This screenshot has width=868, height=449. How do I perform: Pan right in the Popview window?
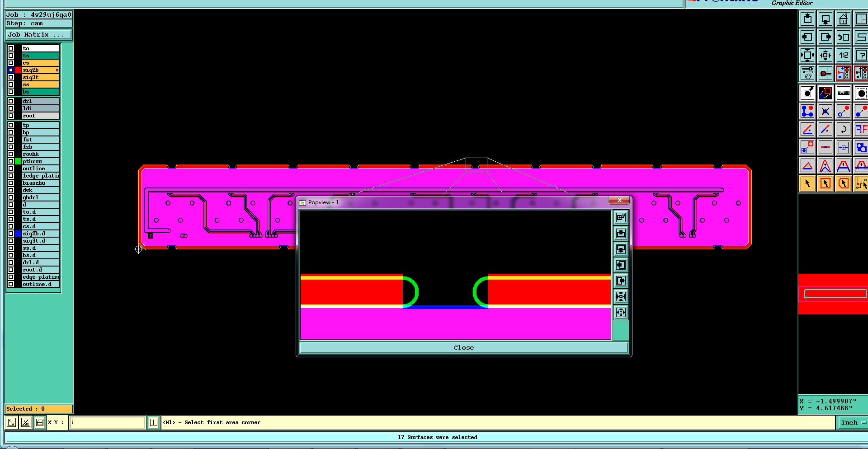click(621, 281)
